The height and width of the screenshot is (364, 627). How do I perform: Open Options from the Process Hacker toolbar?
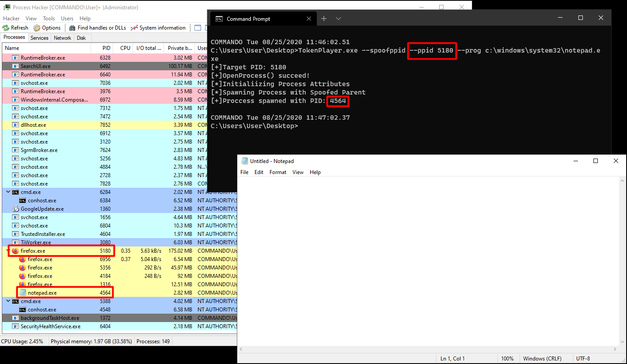47,28
